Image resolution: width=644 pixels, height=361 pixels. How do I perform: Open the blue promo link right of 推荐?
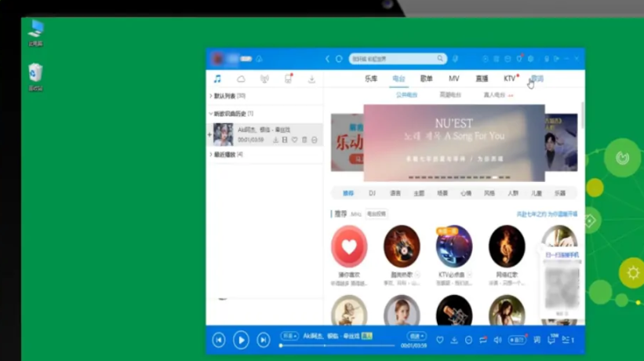[547, 214]
